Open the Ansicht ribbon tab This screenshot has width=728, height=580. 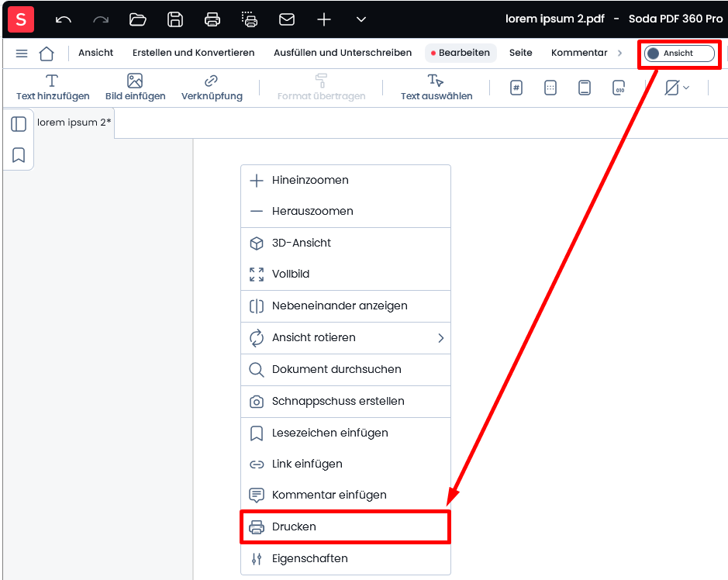tap(95, 53)
